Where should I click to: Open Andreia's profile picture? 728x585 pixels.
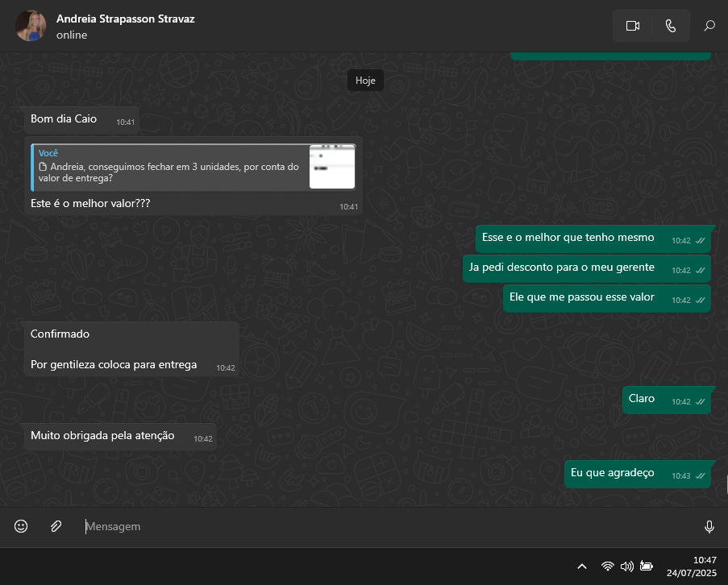31,26
